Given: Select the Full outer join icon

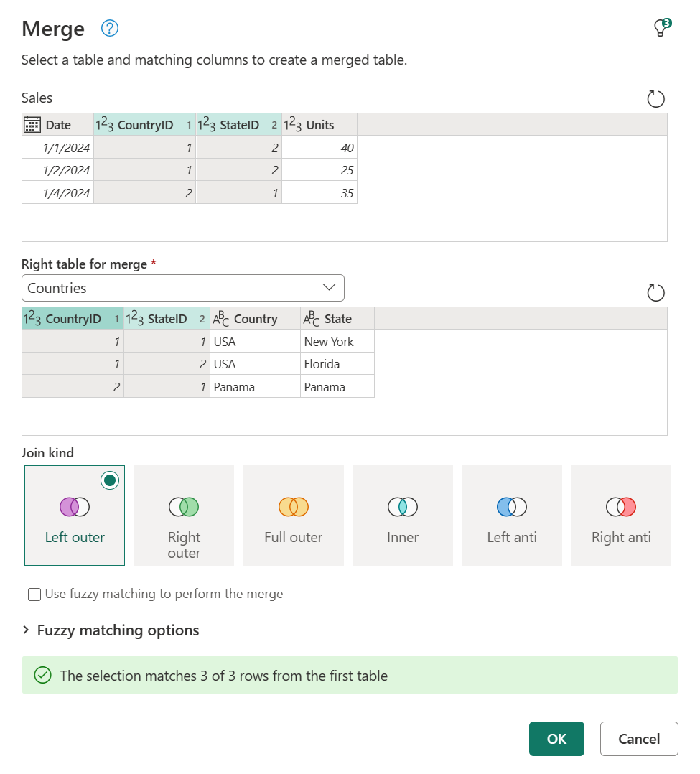Looking at the screenshot, I should click(293, 507).
